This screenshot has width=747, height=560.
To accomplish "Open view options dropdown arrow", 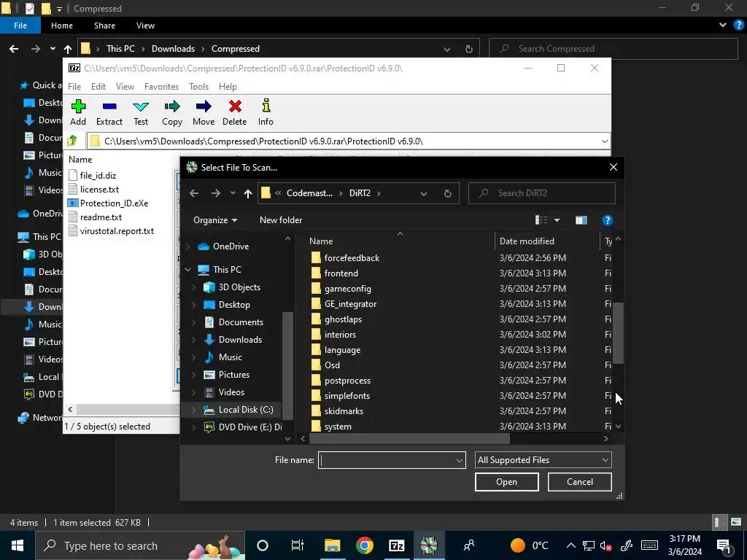I will [557, 220].
